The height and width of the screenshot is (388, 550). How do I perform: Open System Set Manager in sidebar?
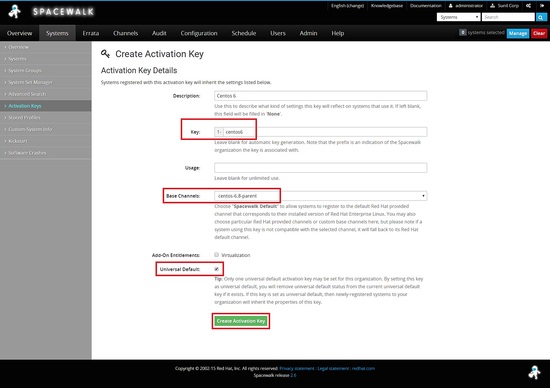46,82
